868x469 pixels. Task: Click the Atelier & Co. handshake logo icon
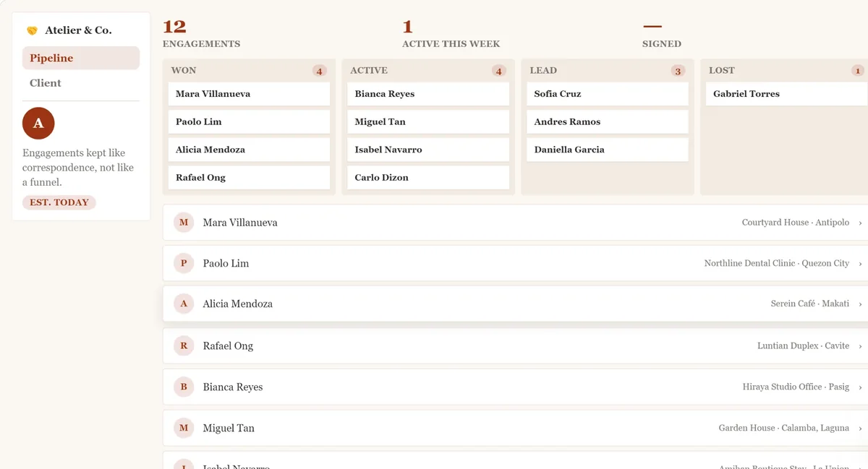click(32, 30)
